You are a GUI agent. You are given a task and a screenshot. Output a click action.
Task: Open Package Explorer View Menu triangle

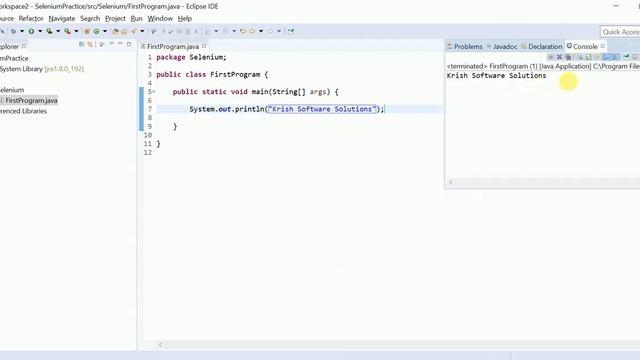coord(111,44)
